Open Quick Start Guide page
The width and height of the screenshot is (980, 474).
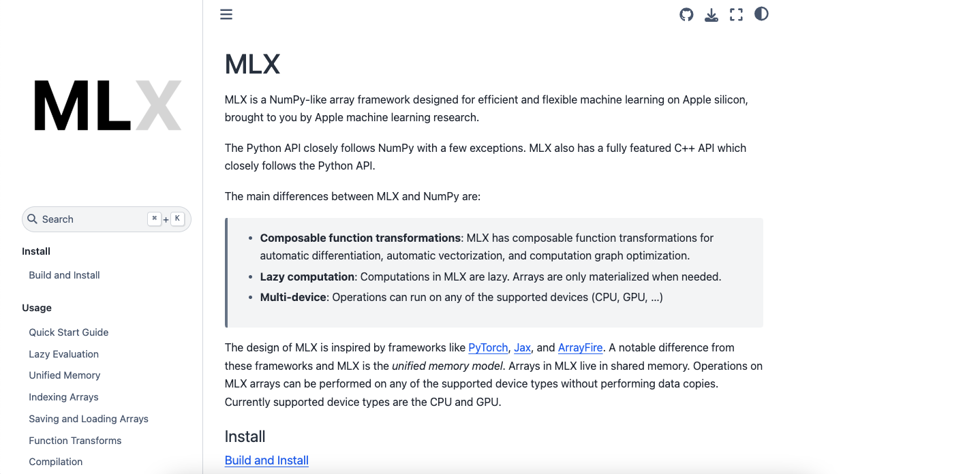tap(69, 332)
